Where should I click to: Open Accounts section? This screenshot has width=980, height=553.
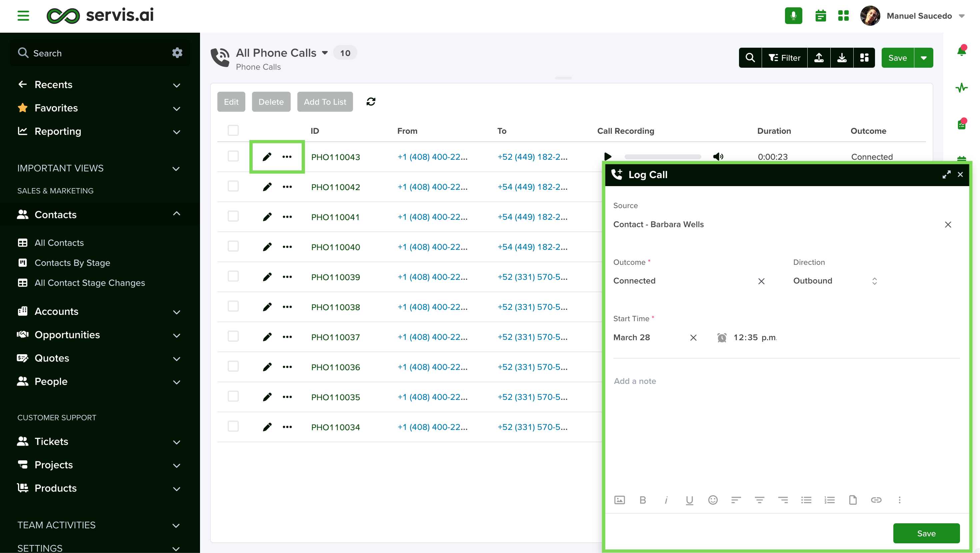click(x=99, y=311)
